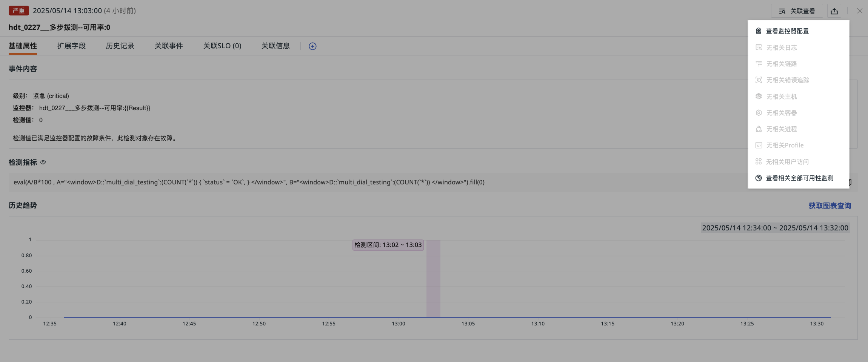Click the trace icon beside 无相关链路
Image resolution: width=868 pixels, height=362 pixels.
pyautogui.click(x=759, y=64)
